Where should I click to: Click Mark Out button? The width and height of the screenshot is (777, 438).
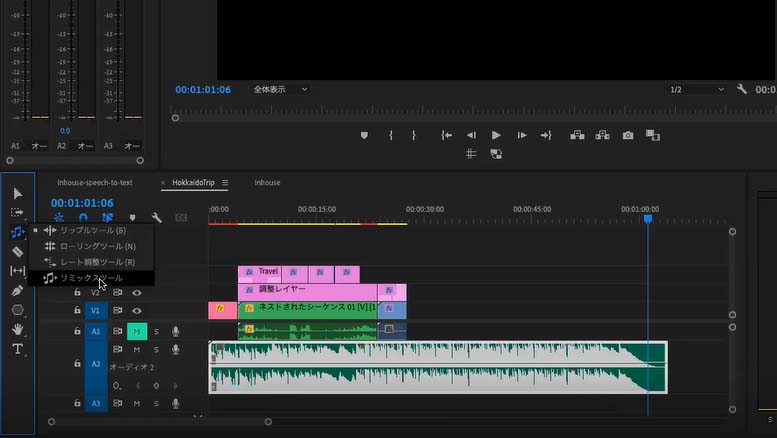click(x=414, y=135)
